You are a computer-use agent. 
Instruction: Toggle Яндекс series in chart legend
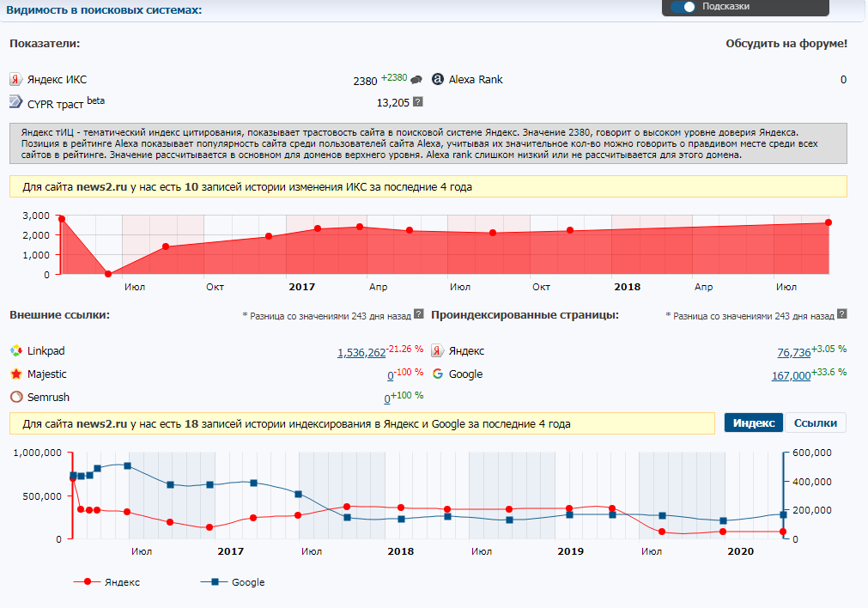click(x=106, y=582)
